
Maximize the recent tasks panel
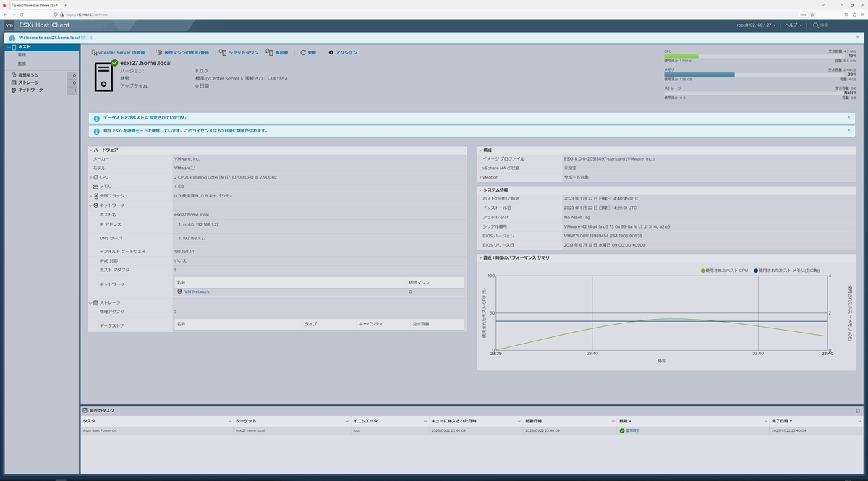point(858,410)
